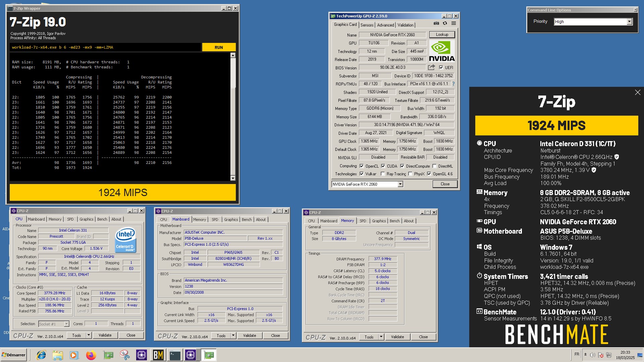Click the BIOS share/export icon in GPU-Z
This screenshot has height=362, width=644.
pyautogui.click(x=432, y=67)
